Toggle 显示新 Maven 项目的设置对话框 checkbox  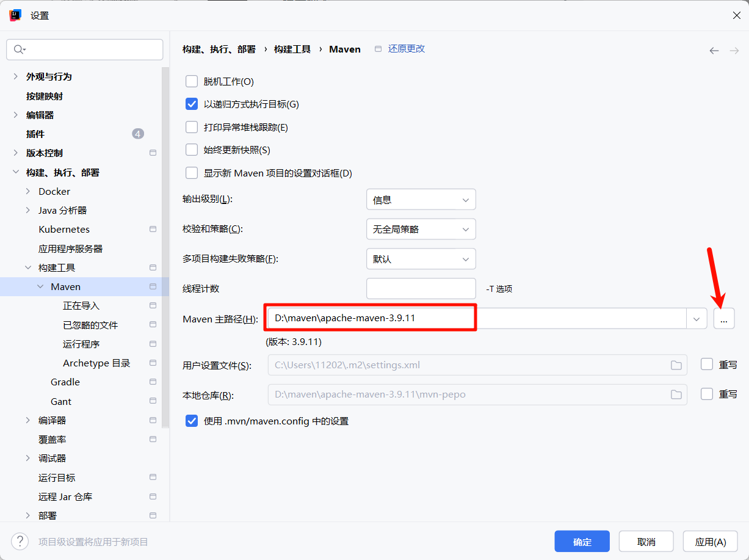coord(192,173)
